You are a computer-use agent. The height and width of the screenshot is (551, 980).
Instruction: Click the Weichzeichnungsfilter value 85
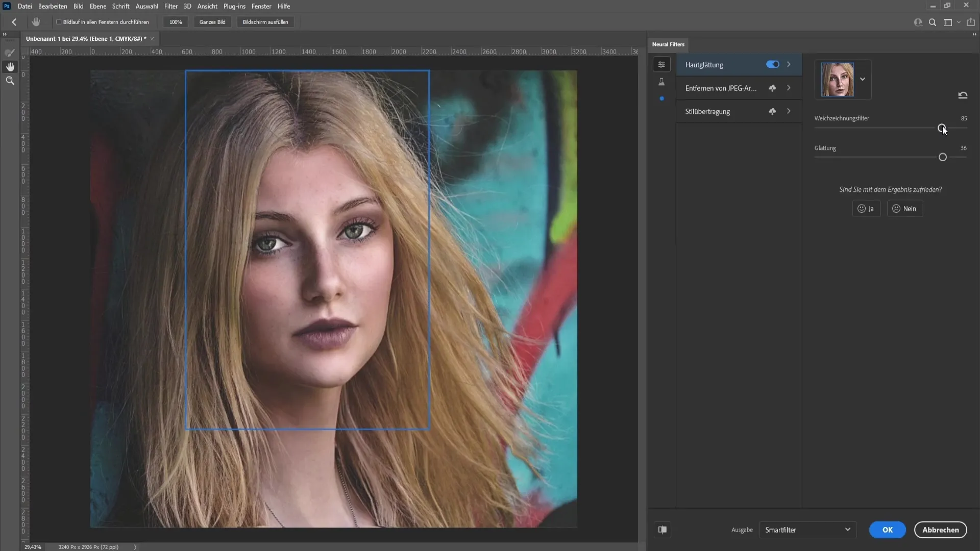tap(964, 118)
